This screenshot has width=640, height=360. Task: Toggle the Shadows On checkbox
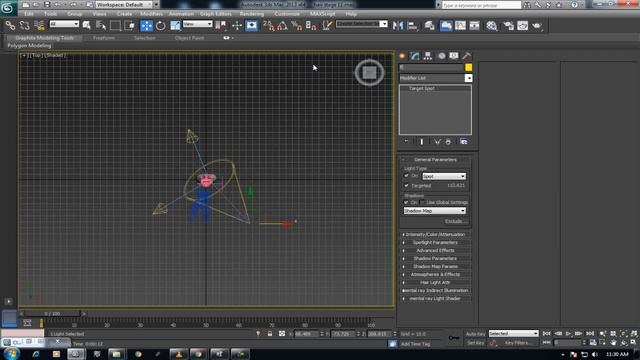pyautogui.click(x=406, y=202)
